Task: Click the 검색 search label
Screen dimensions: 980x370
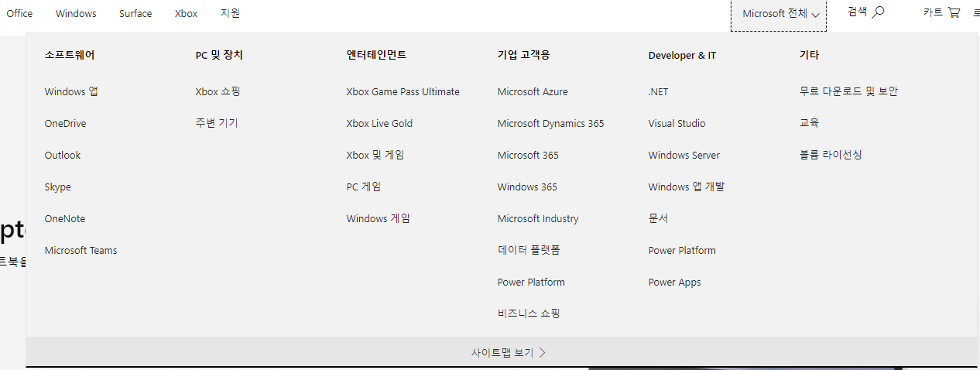Action: tap(858, 12)
